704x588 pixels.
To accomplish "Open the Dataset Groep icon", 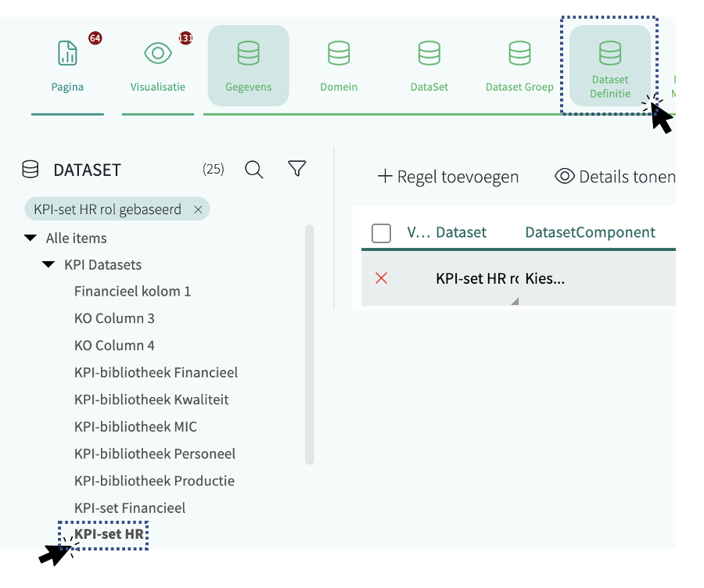I will (519, 54).
